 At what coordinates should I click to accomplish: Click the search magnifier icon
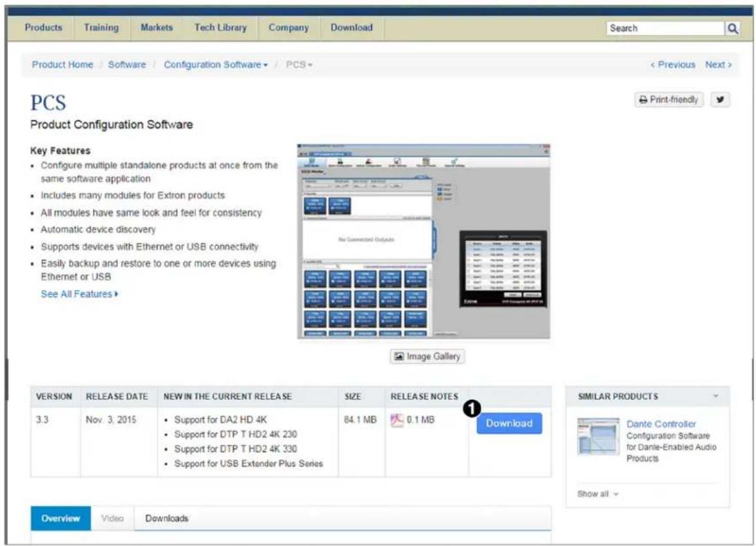tap(732, 28)
